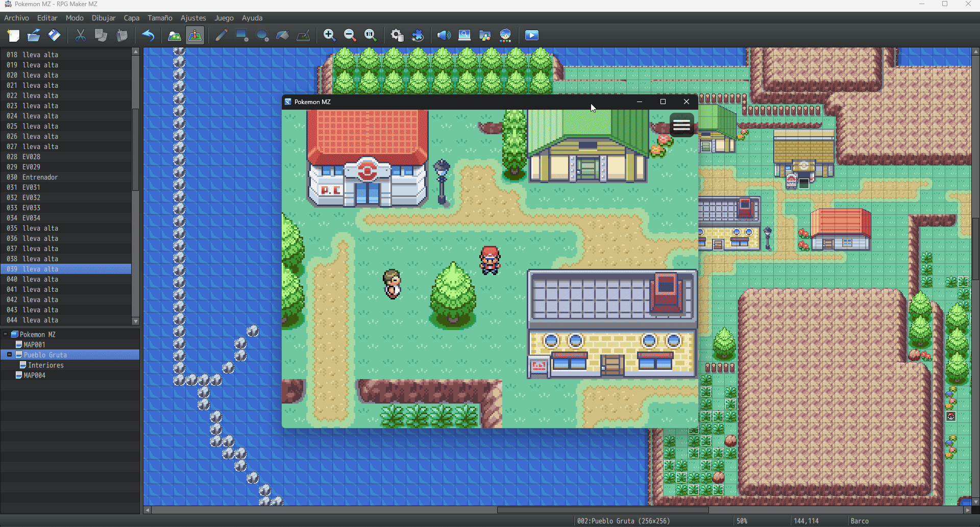980x527 pixels.
Task: Click the event list scroll-down arrow
Action: 136,321
